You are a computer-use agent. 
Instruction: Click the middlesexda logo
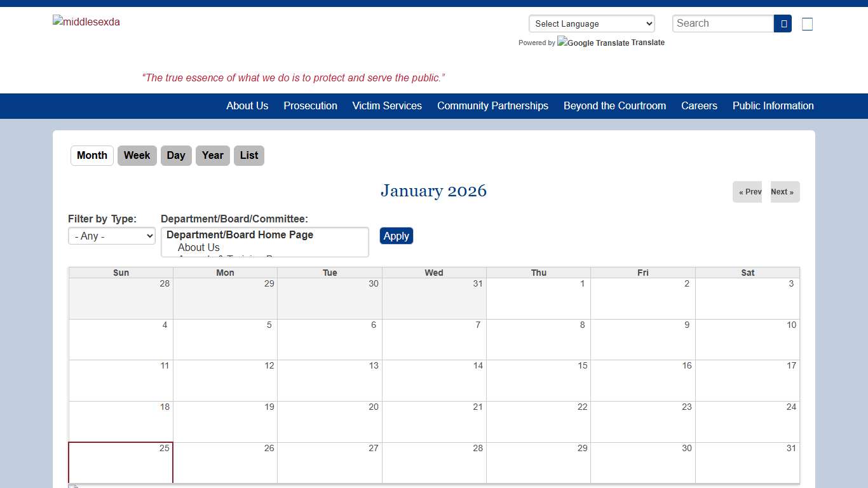click(x=86, y=22)
